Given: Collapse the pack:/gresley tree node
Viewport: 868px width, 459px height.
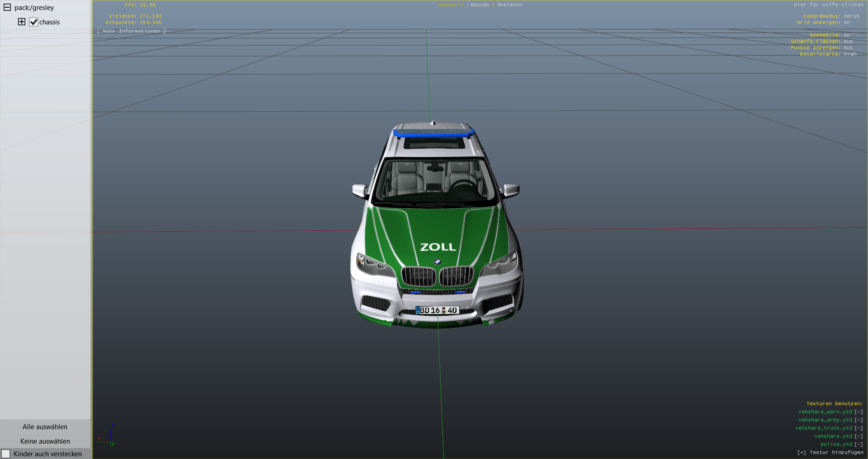Looking at the screenshot, I should pyautogui.click(x=7, y=7).
